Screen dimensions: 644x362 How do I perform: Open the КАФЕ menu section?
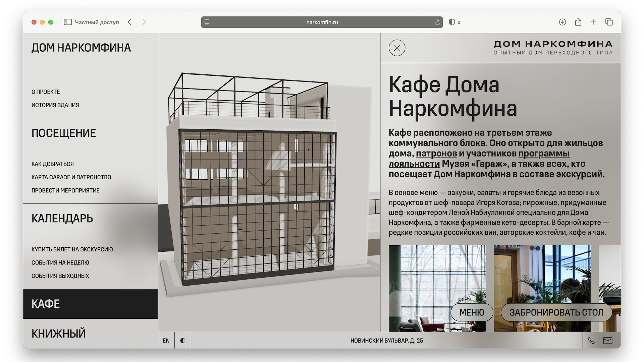(x=46, y=304)
